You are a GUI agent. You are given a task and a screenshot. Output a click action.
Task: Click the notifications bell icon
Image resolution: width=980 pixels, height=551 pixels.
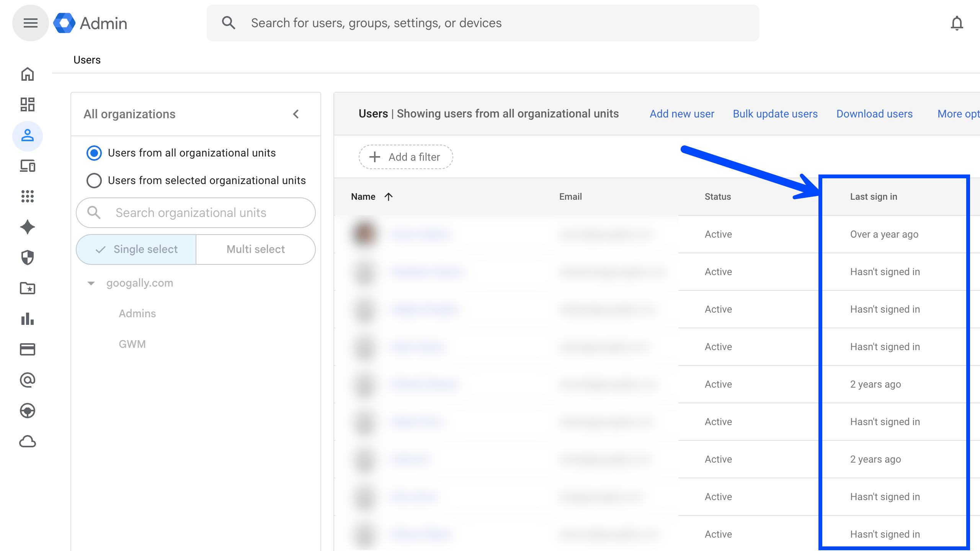(957, 23)
